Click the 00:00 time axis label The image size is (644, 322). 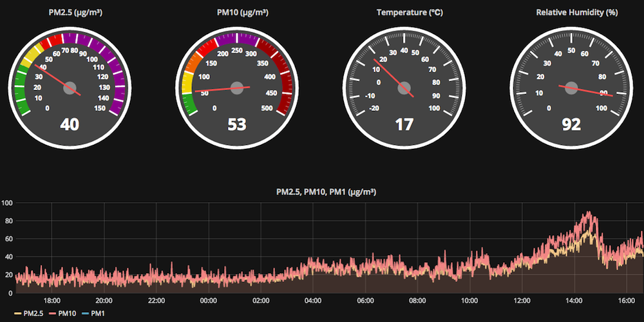pos(208,301)
